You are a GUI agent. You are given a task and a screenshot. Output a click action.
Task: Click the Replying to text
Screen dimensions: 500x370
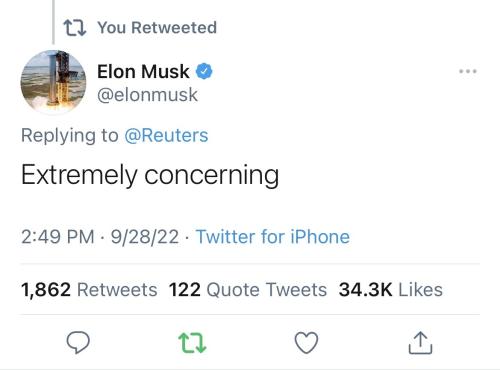(x=70, y=136)
